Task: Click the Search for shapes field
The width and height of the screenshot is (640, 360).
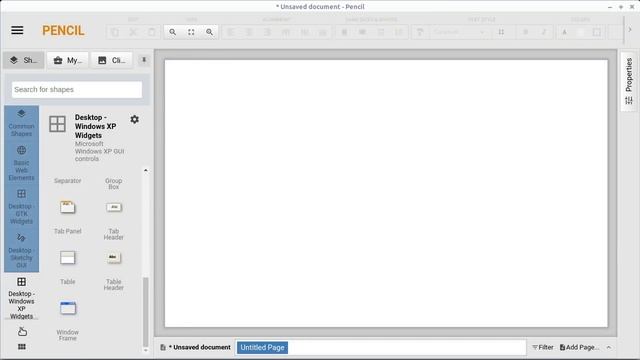Action: pos(77,89)
